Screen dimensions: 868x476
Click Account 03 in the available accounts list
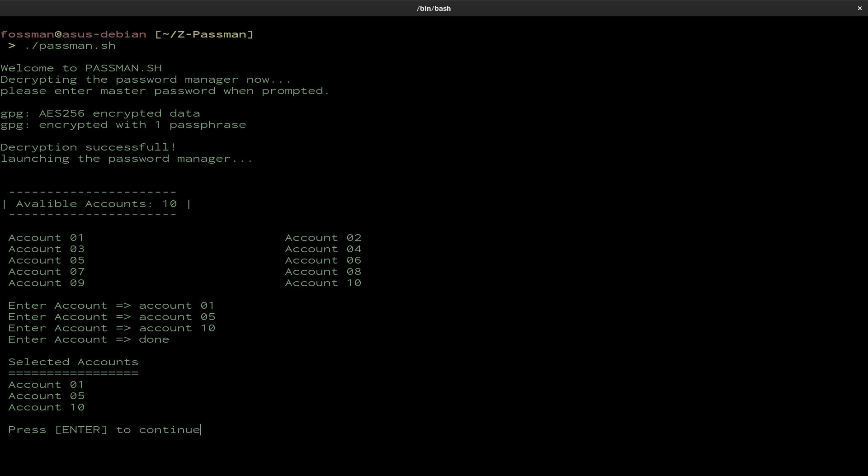(46, 249)
